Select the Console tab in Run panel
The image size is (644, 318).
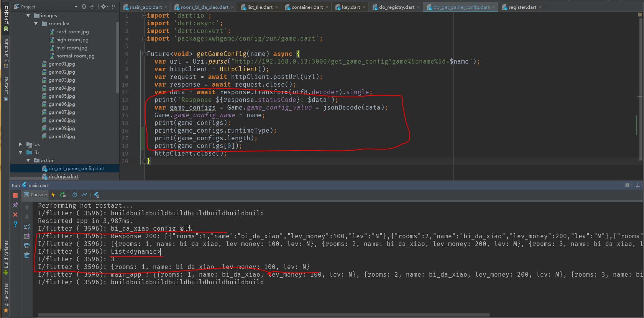(35, 195)
